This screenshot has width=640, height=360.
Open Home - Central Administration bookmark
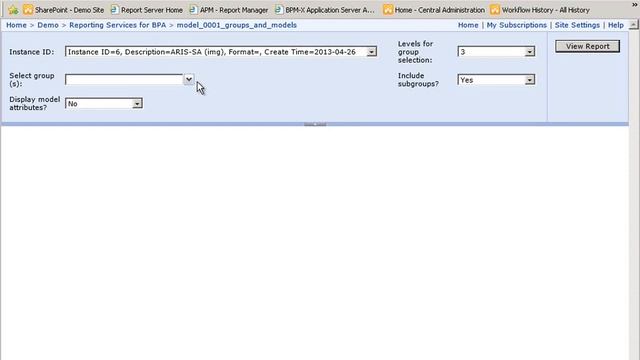click(x=434, y=10)
